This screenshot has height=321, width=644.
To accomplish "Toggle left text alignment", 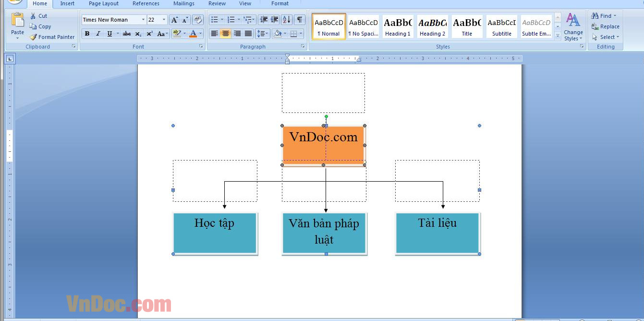I will pos(214,33).
